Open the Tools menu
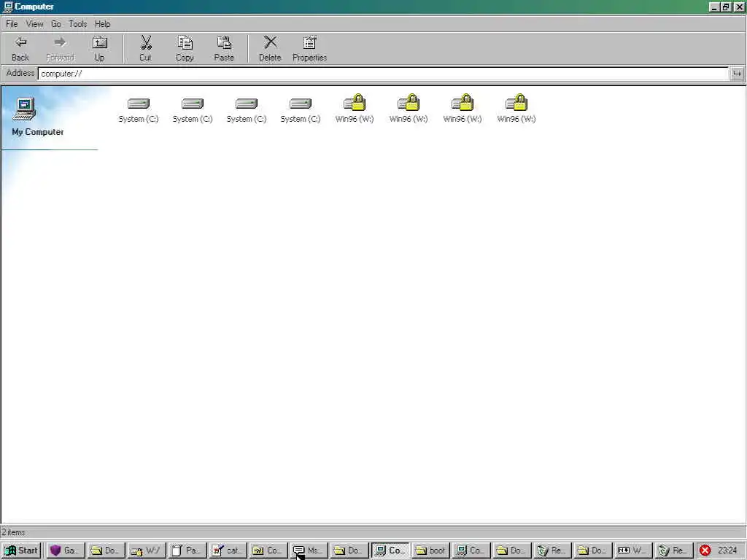The height and width of the screenshot is (560, 747). tap(77, 24)
